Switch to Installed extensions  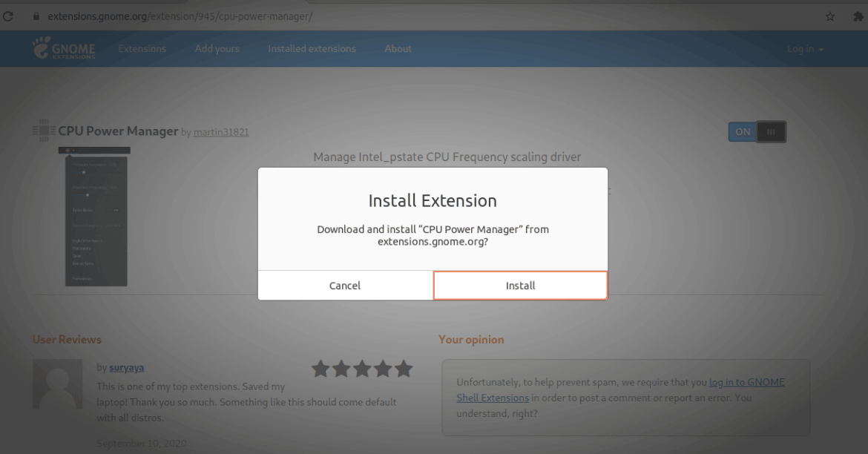pyautogui.click(x=312, y=48)
